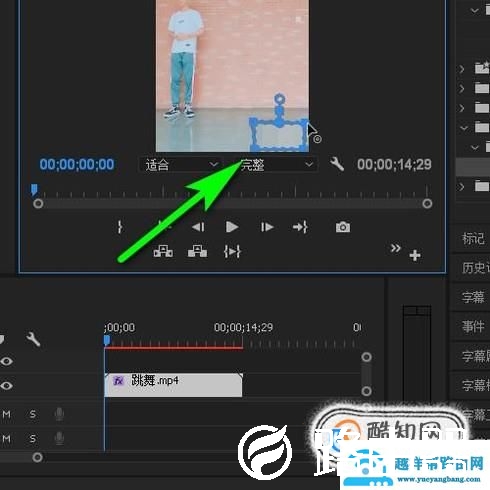490x490 pixels.
Task: Show more transport buttons double chevron
Action: click(x=395, y=248)
